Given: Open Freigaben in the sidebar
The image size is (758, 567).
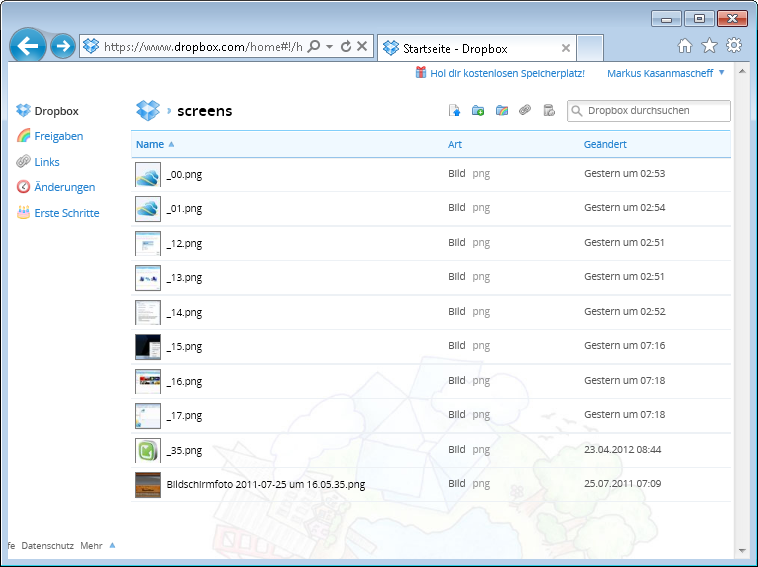Looking at the screenshot, I should tap(58, 136).
